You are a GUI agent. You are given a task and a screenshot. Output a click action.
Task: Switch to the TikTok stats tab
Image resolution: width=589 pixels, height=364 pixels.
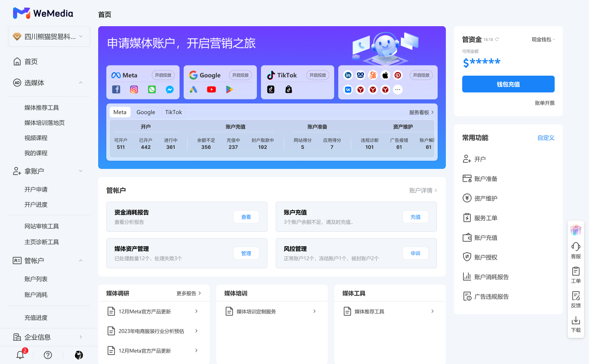[x=173, y=112]
